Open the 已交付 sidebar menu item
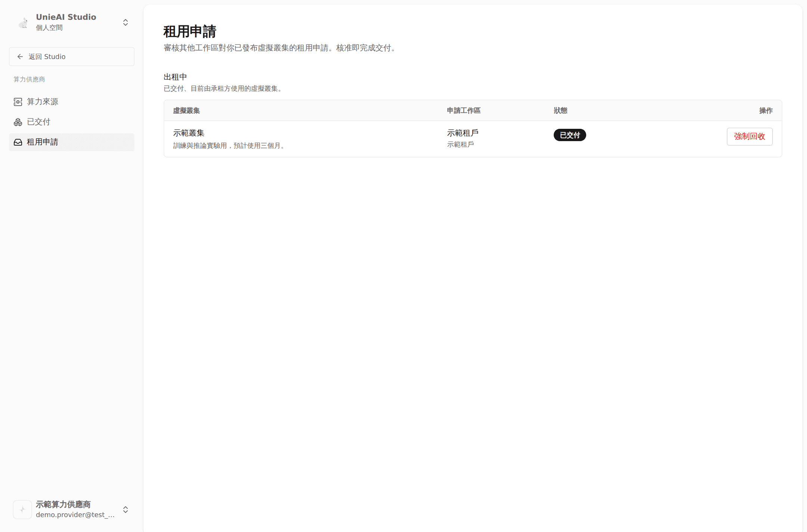 coord(72,122)
